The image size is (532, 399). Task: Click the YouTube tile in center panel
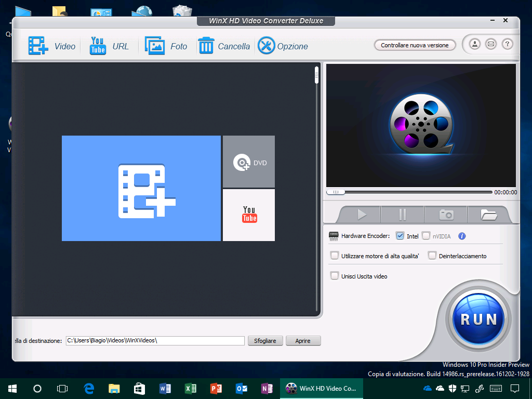(249, 215)
